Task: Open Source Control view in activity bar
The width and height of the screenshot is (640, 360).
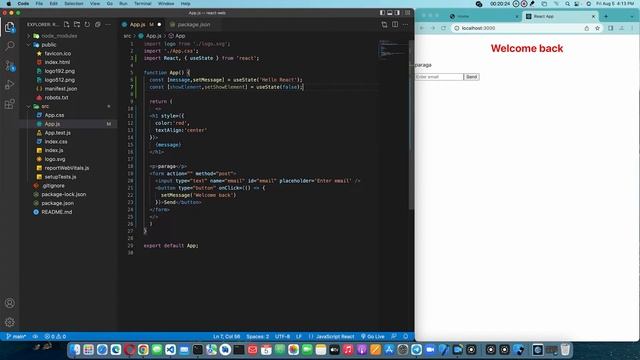Action: tap(10, 65)
